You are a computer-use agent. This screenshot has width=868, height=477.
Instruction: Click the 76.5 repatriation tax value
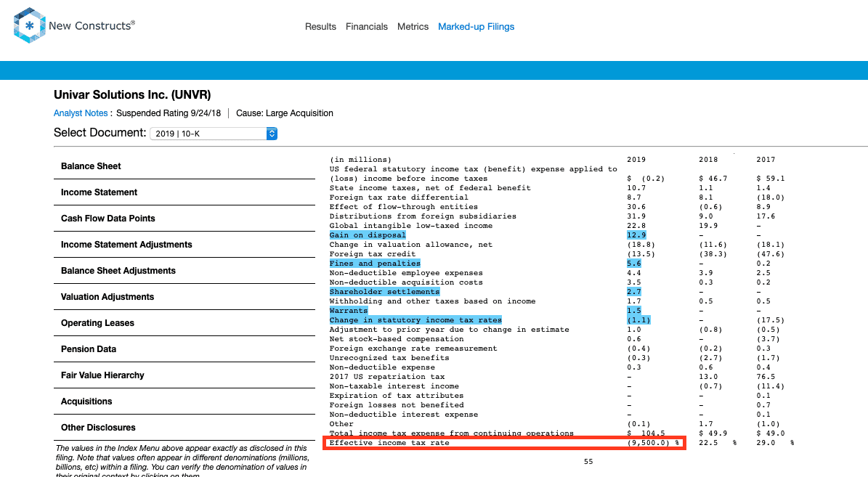pos(766,377)
